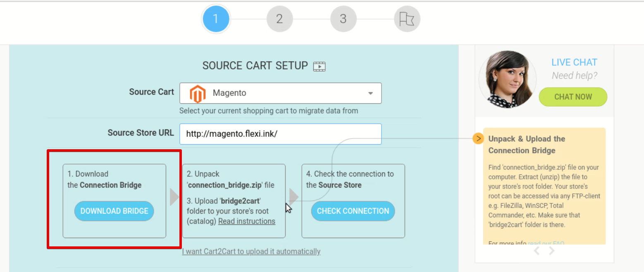
Task: Go to wizard step 2 circle
Action: pos(279,19)
